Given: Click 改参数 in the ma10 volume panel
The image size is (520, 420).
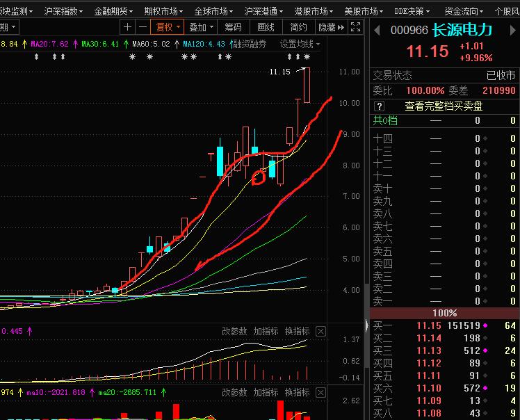Looking at the screenshot, I should click(234, 392).
